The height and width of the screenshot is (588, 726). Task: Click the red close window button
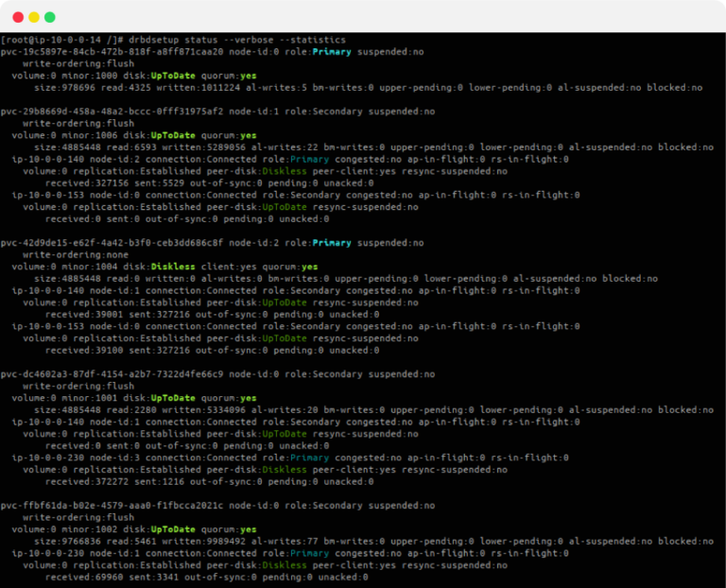pos(18,17)
